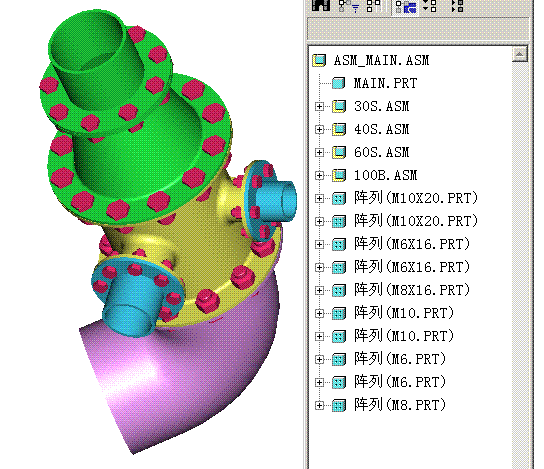The height and width of the screenshot is (469, 544).
Task: Click the binoculars search icon in toolbar
Action: pyautogui.click(x=321, y=5)
